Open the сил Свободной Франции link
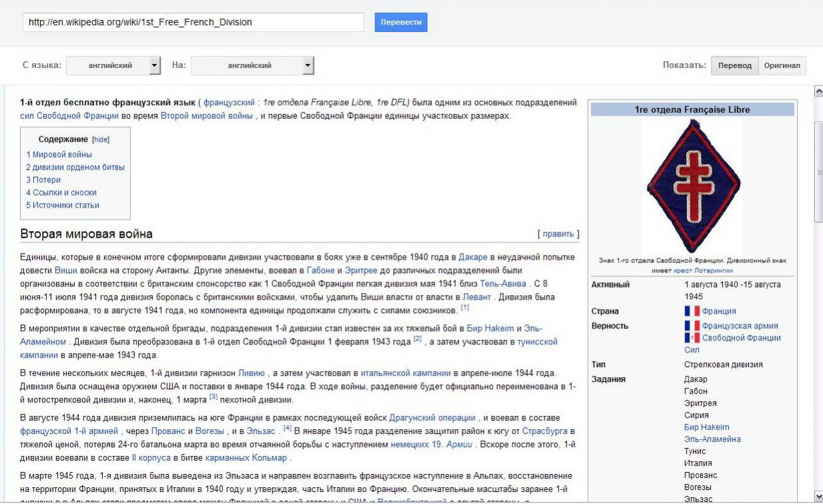 [x=69, y=115]
